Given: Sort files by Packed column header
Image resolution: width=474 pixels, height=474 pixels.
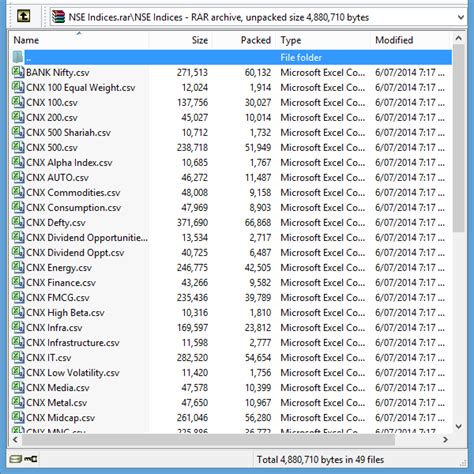Looking at the screenshot, I should tap(244, 40).
